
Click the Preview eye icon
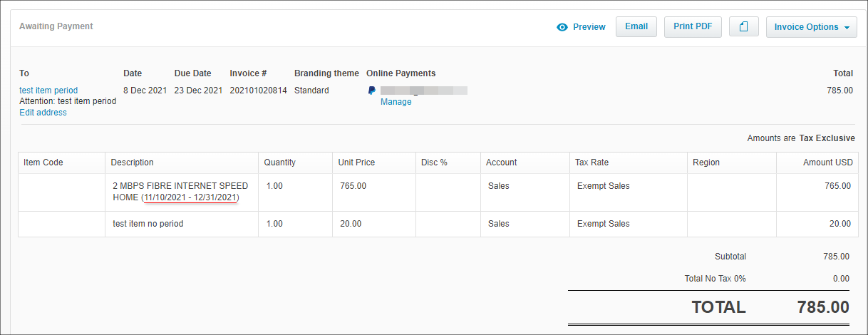click(562, 27)
